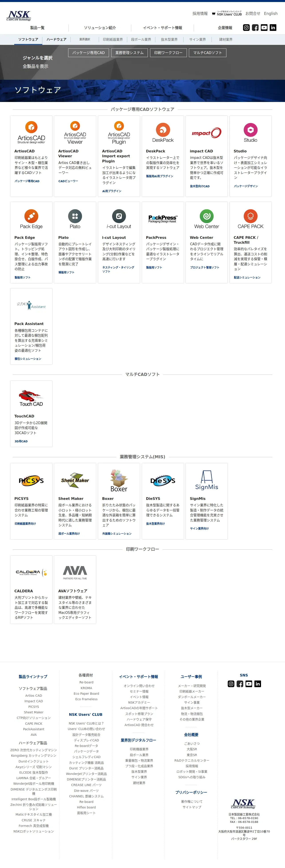Open footer link NSK Users' CLUBとは？
Screen dimensions: 285x868
point(87,723)
